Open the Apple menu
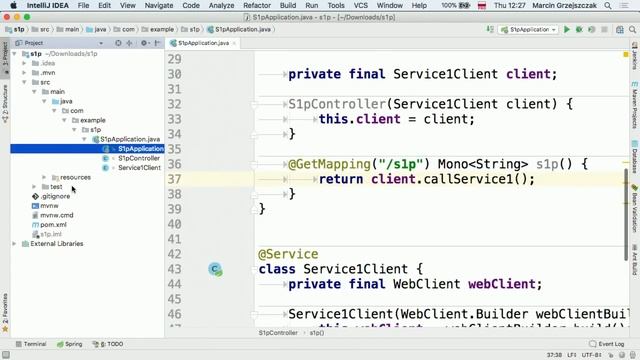The image size is (640, 360). [x=13, y=6]
